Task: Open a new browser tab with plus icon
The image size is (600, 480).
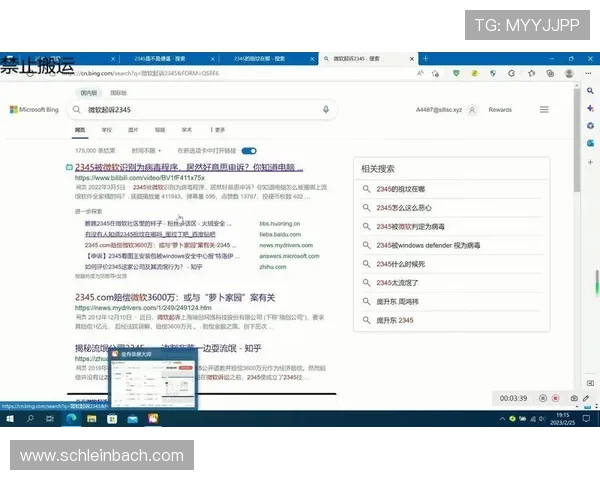Action: [425, 59]
